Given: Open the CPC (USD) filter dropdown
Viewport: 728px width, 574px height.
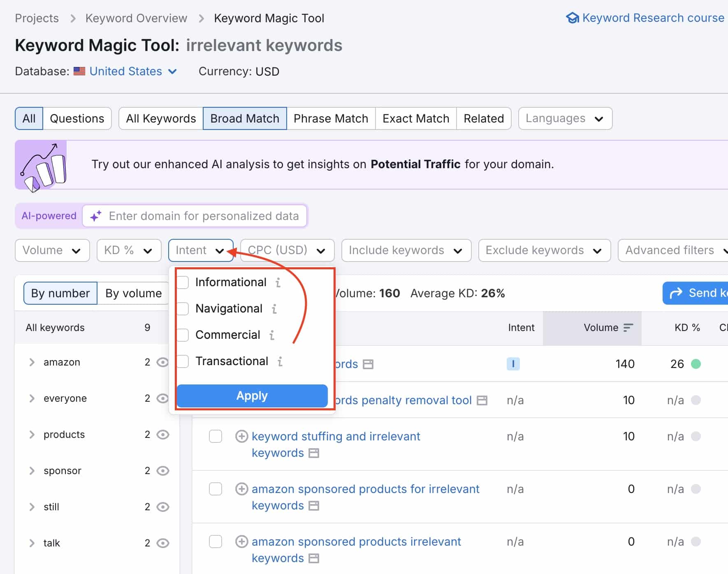Looking at the screenshot, I should tap(287, 250).
